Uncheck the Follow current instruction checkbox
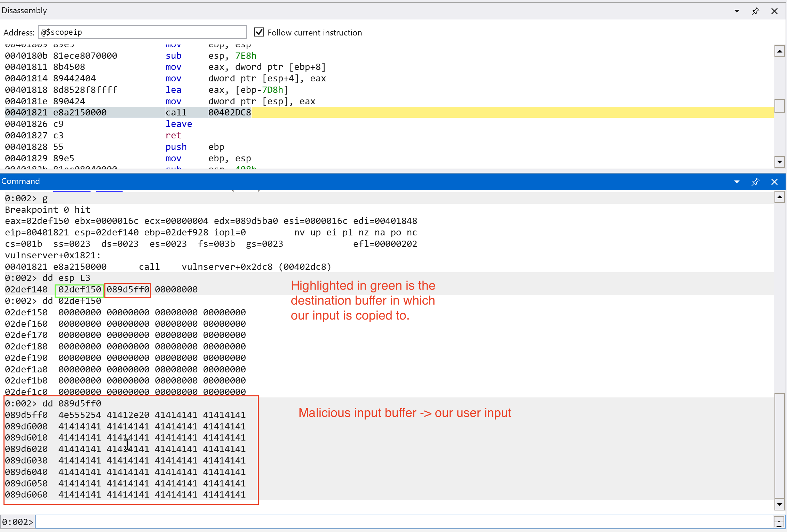 (259, 32)
